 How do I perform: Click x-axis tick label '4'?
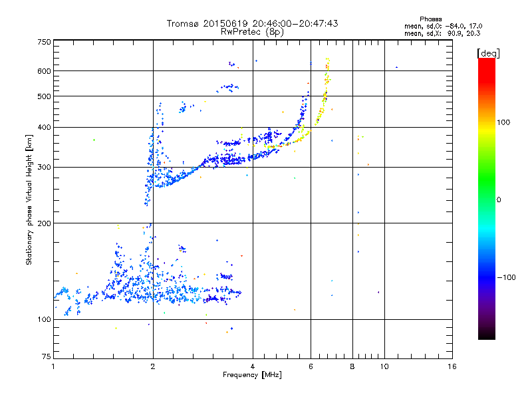253,366
